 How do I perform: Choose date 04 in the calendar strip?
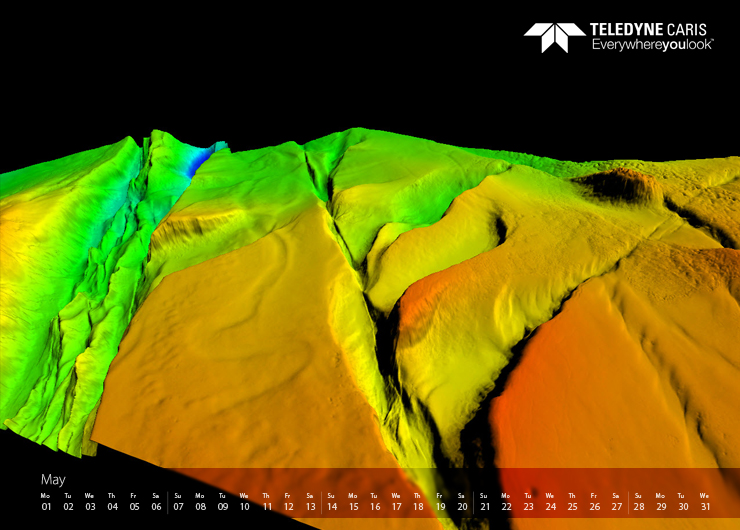(x=112, y=507)
